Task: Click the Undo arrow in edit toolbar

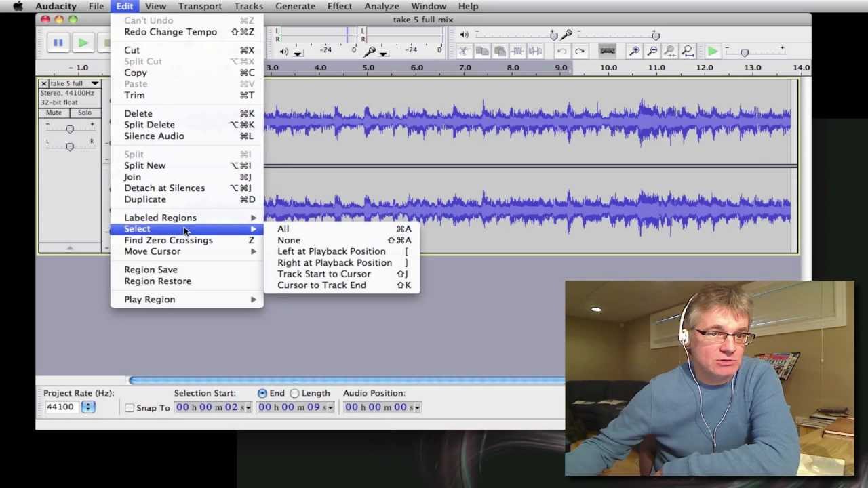Action: [x=562, y=52]
